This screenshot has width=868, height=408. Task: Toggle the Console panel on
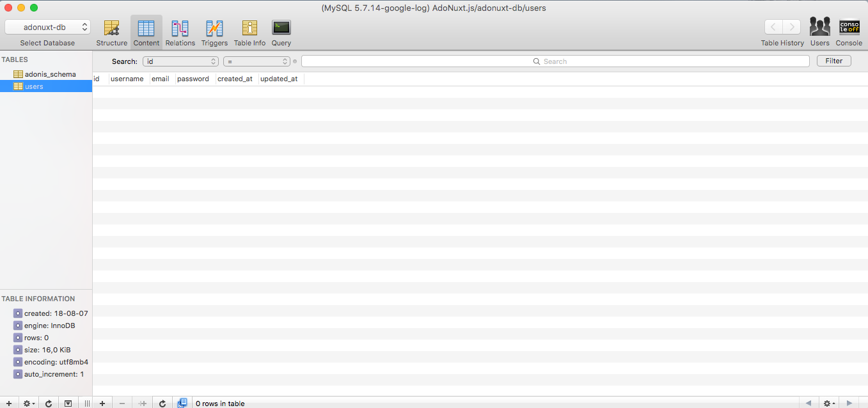849,28
